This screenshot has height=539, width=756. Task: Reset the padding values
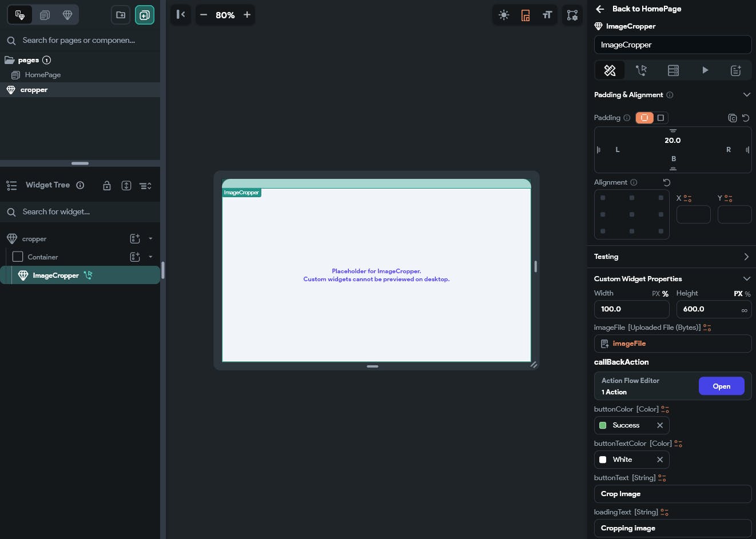click(746, 118)
